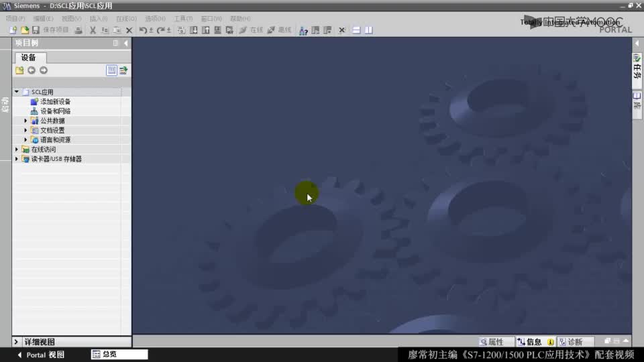Viewport: 644px width, 362px height.
Task: Open the 编辑(E) menu
Action: pos(43,19)
